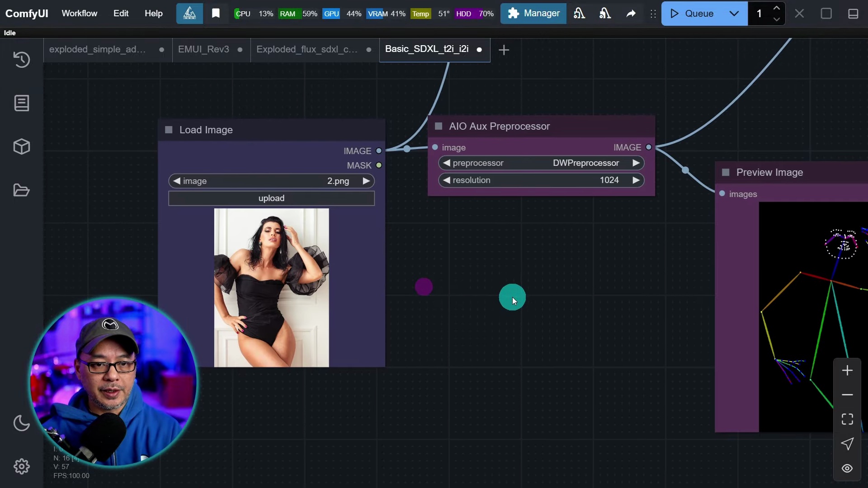The height and width of the screenshot is (488, 868).
Task: Click the VRAM usage indicator
Action: click(x=386, y=14)
